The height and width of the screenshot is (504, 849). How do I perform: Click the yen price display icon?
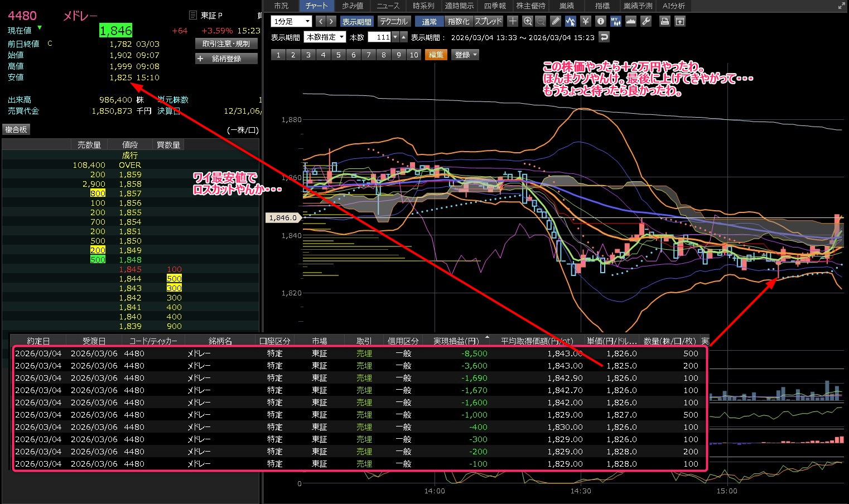(x=586, y=21)
